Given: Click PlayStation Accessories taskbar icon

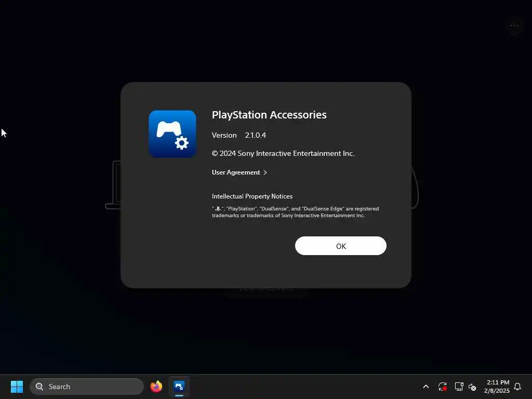Looking at the screenshot, I should pos(179,387).
